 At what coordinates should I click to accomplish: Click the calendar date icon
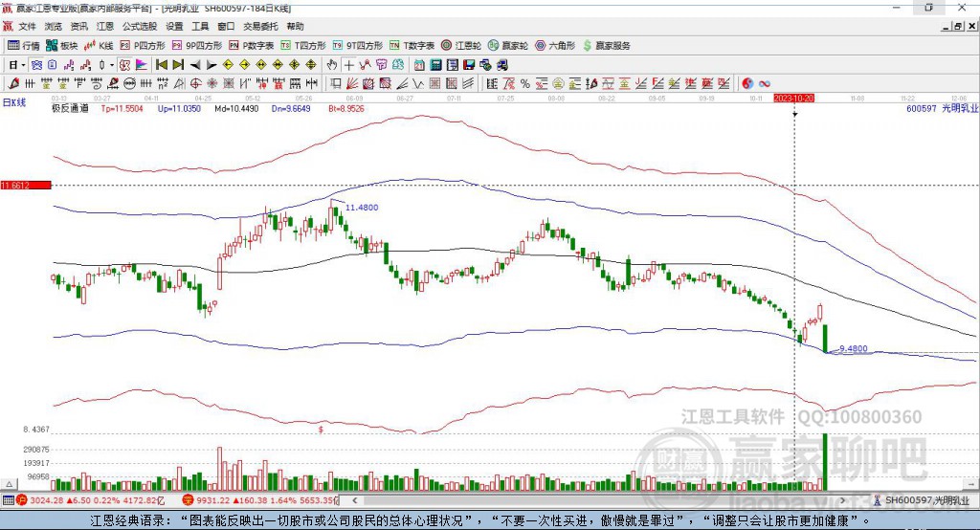tap(419, 65)
